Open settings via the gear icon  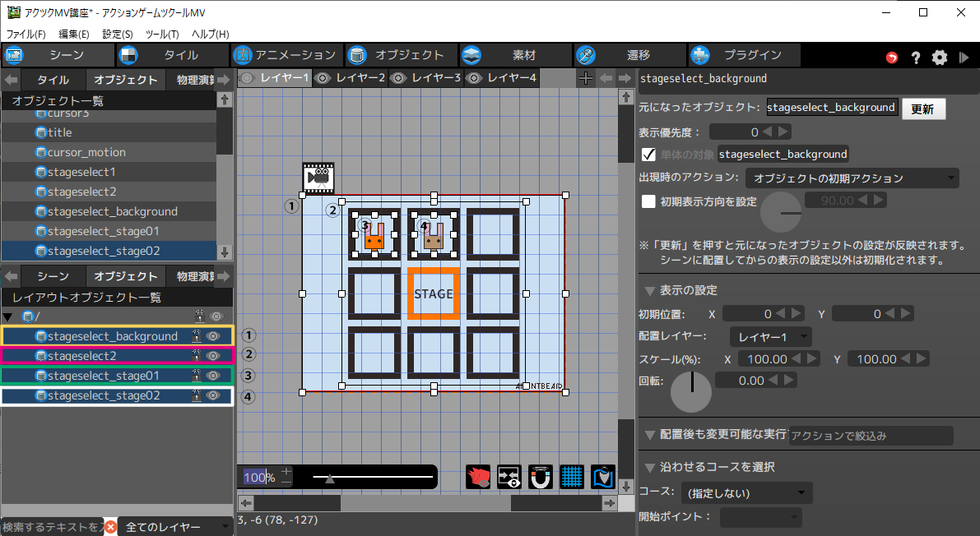(940, 57)
